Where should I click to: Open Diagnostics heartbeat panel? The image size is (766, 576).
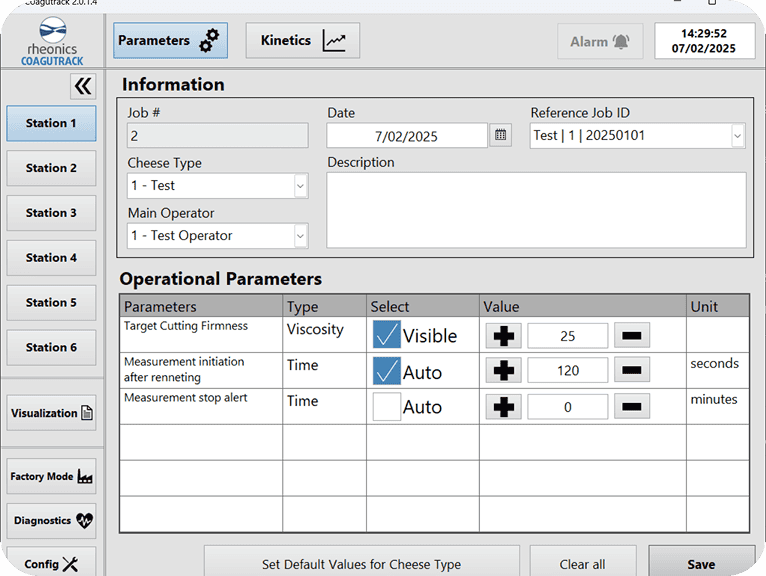point(51,521)
